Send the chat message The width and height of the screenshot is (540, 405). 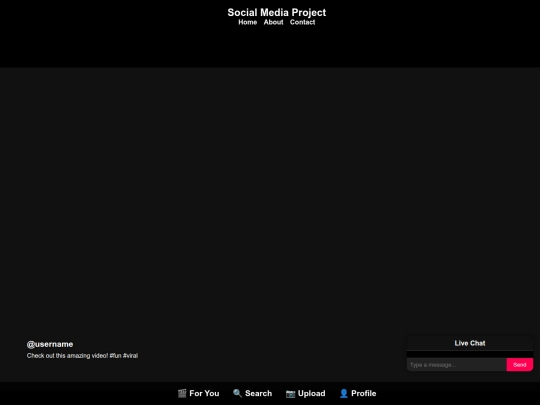(520, 365)
